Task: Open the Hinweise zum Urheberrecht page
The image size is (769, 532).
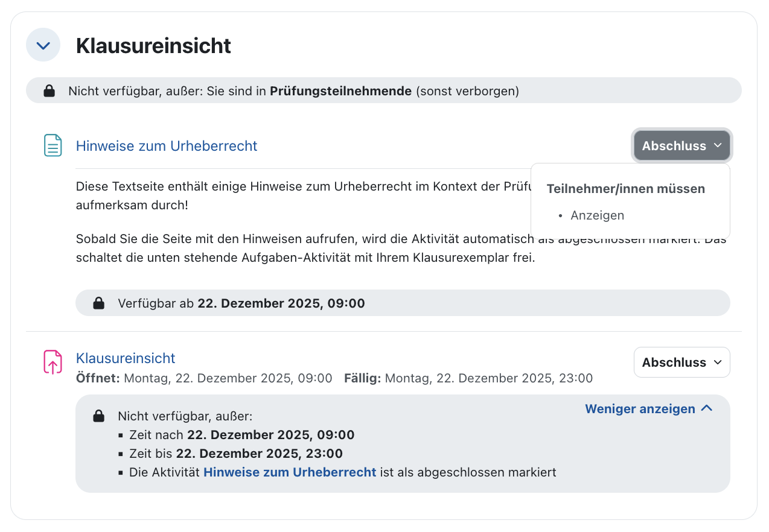Action: tap(167, 145)
